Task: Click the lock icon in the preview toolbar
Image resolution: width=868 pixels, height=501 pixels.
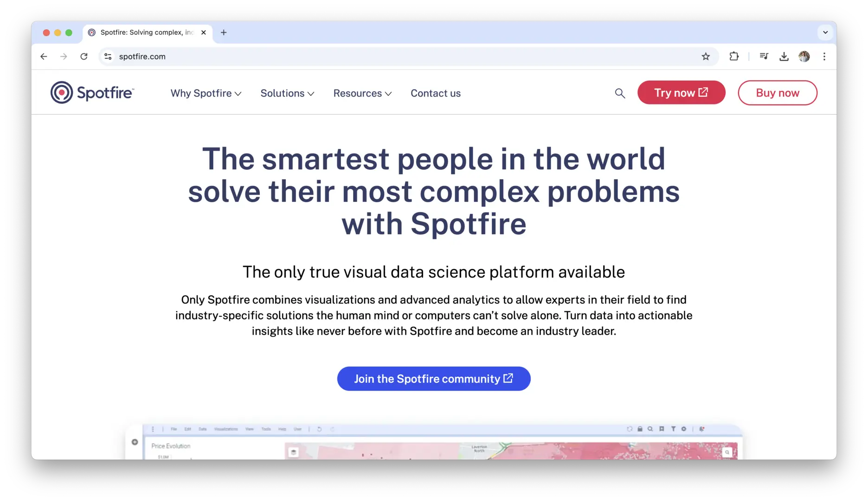Action: pos(640,429)
